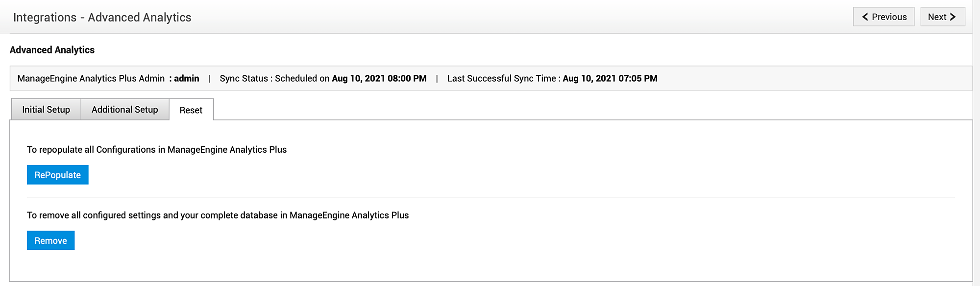Click the scheduled sync time 08:00 PM
This screenshot has height=286, width=980.
tap(407, 78)
